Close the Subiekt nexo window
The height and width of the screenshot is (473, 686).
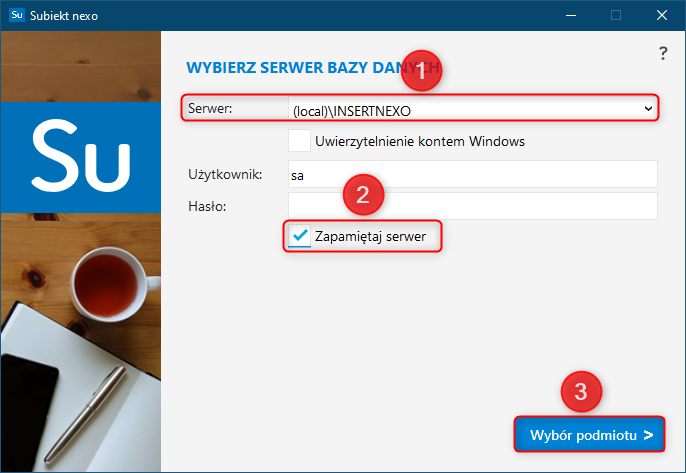[x=662, y=15]
